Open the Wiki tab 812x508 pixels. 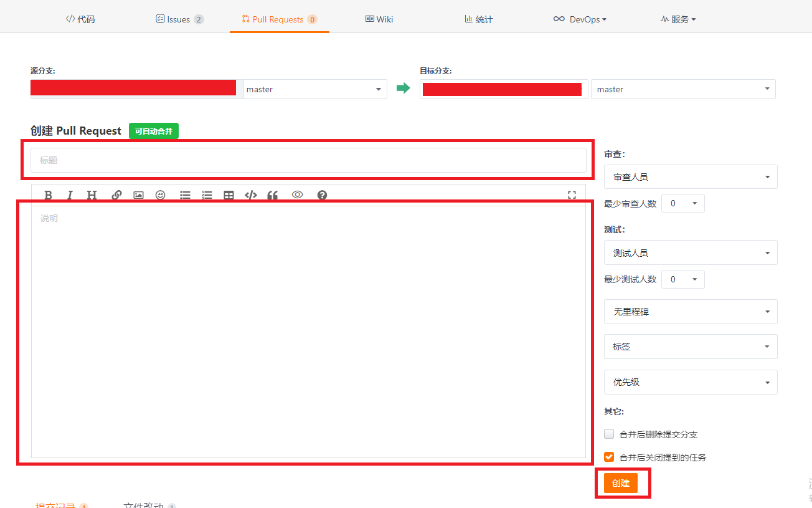pyautogui.click(x=379, y=19)
